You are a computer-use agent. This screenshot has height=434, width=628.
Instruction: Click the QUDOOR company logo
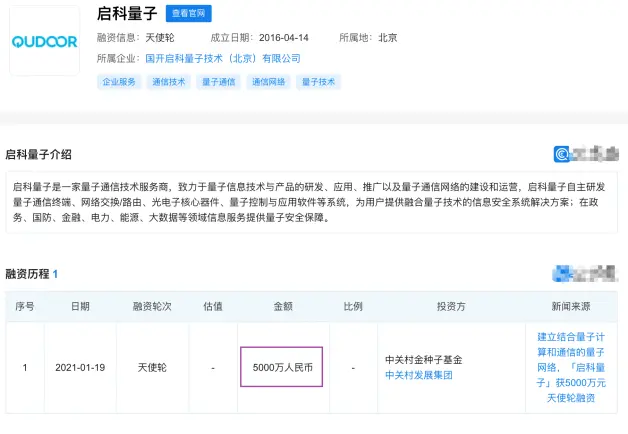(x=44, y=41)
